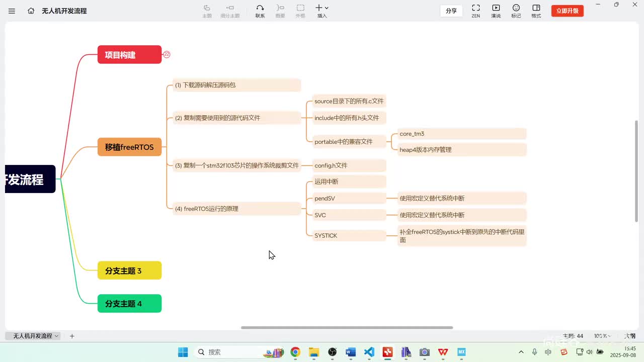Select the heap4版本内存管理 topic
This screenshot has width=644, height=362.
[462, 149]
